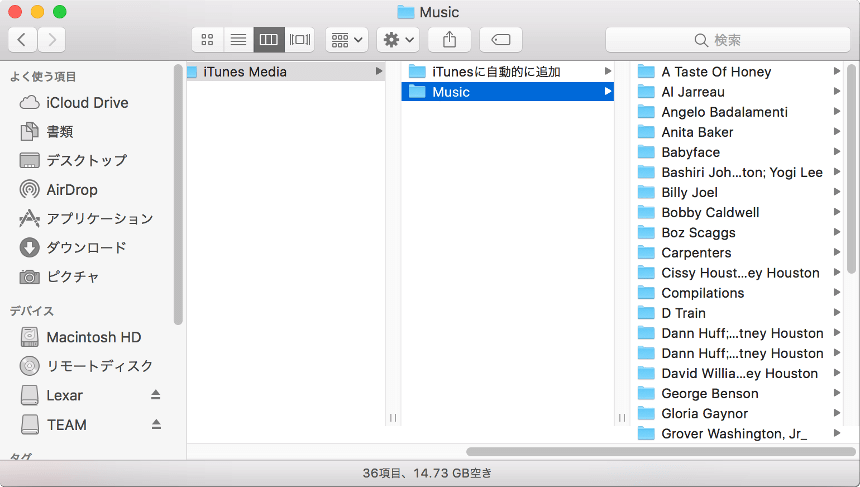Expand the Billy Joel folder arrow
The height and width of the screenshot is (487, 860).
tap(837, 192)
